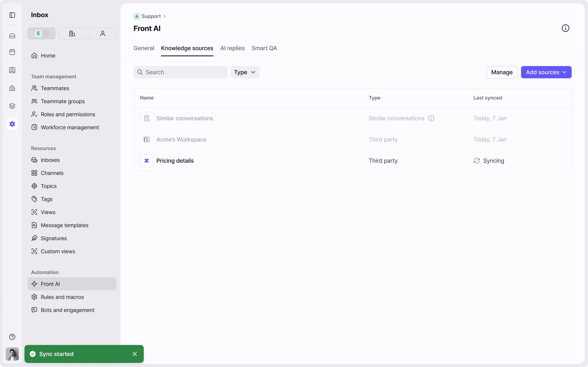Click the Help question mark icon
The height and width of the screenshot is (367, 588).
[12, 337]
